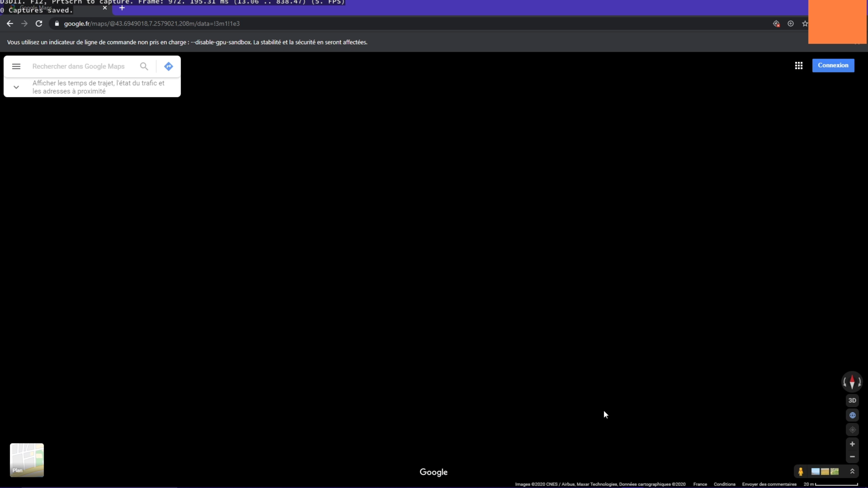
Task: Open the blocked location access icon
Action: (776, 23)
